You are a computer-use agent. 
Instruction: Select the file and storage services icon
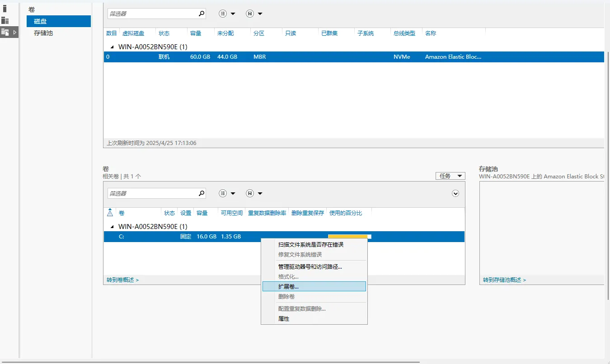pos(5,32)
